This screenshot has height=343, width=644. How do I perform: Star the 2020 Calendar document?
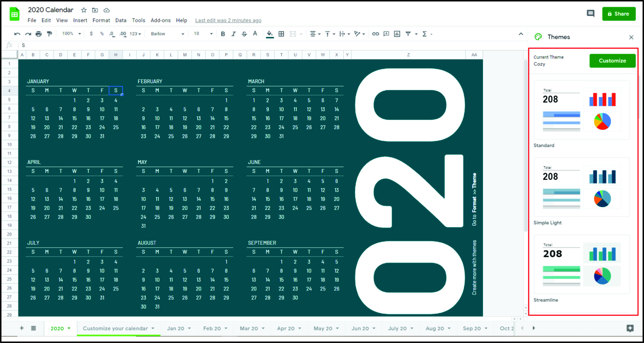pyautogui.click(x=84, y=10)
